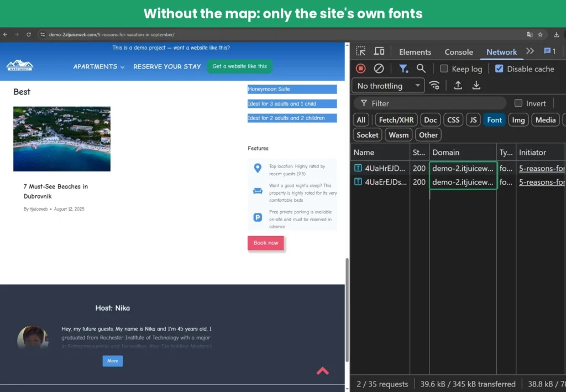Click the browser forward arrow

(x=17, y=35)
